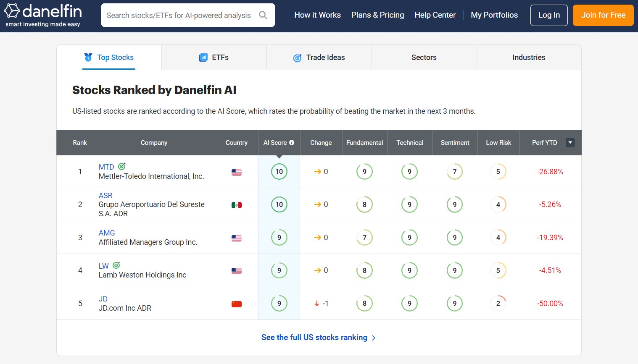This screenshot has width=638, height=364.
Task: Click ASR Low Risk score 4 circle
Action: (x=498, y=204)
